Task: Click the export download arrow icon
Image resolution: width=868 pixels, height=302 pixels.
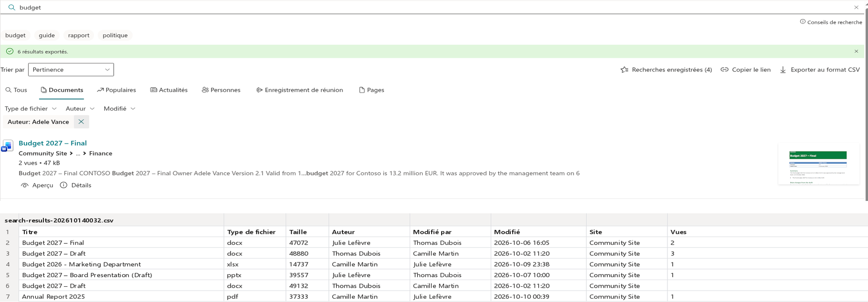Action: point(783,70)
